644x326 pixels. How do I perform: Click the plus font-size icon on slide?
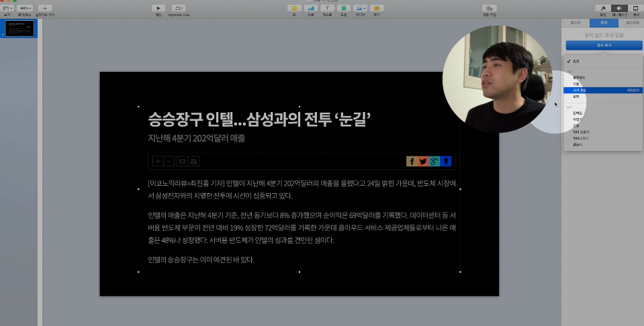pyautogui.click(x=158, y=161)
